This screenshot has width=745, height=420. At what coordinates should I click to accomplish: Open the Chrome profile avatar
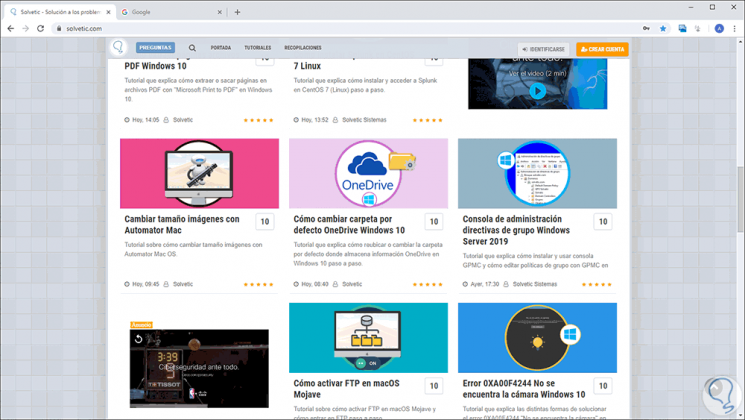(x=719, y=29)
